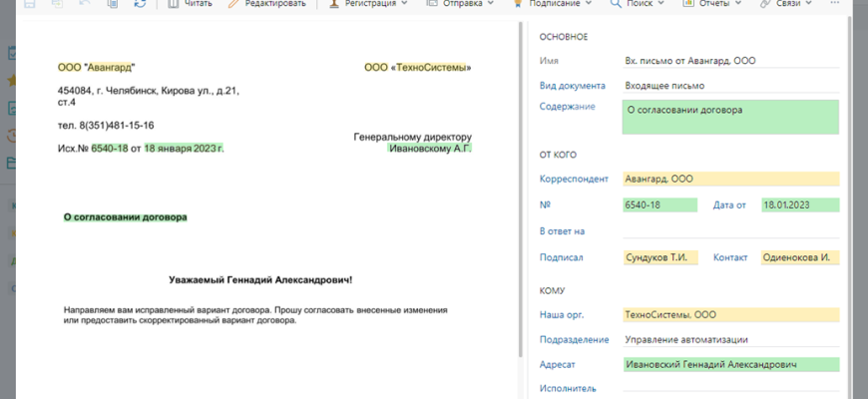Click highlighted number 6540-18 in the letter

coord(111,149)
